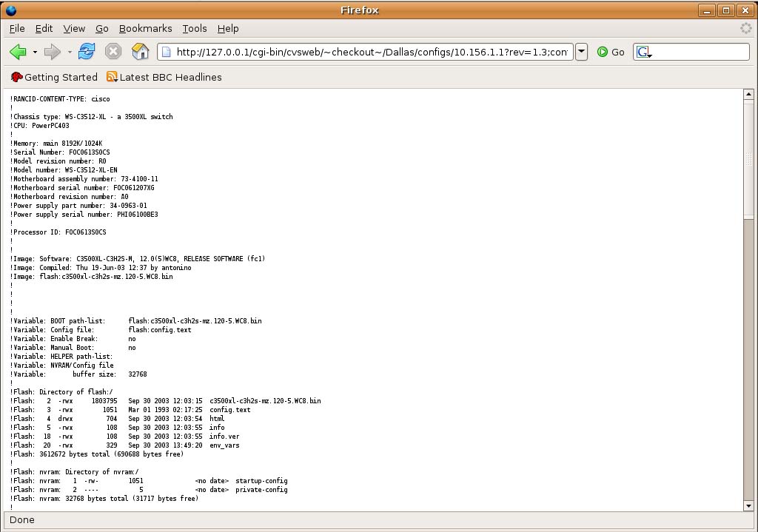This screenshot has height=532, width=758.
Task: Click the Firefox icon in the title bar
Action: [x=10, y=10]
